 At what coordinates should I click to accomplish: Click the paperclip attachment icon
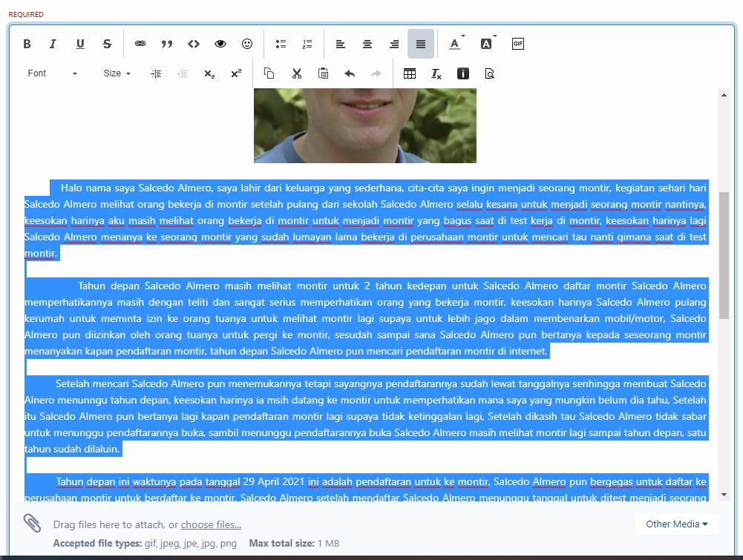point(32,523)
